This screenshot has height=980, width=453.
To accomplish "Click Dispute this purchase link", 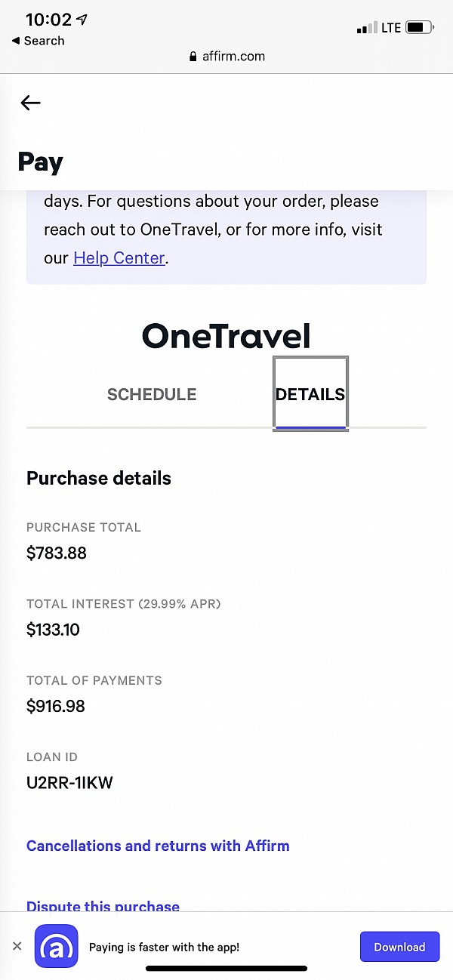I will (x=103, y=906).
